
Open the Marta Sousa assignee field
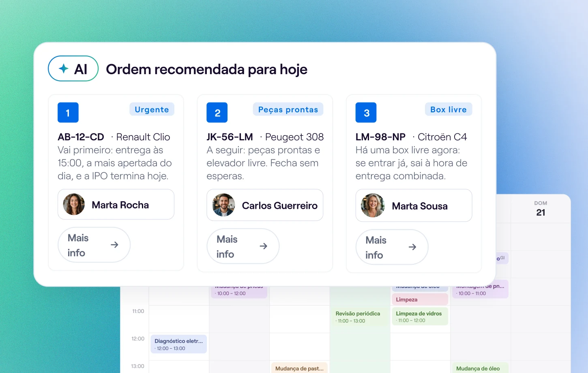pyautogui.click(x=414, y=206)
